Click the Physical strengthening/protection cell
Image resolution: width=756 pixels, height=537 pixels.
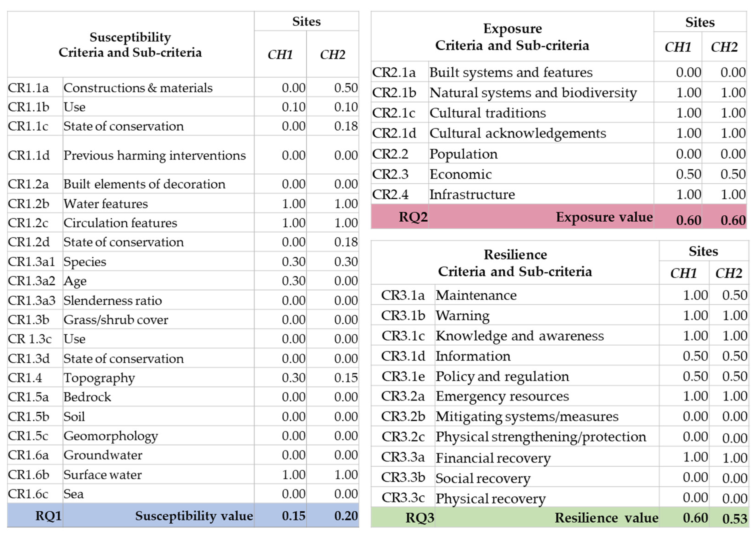tap(541, 436)
